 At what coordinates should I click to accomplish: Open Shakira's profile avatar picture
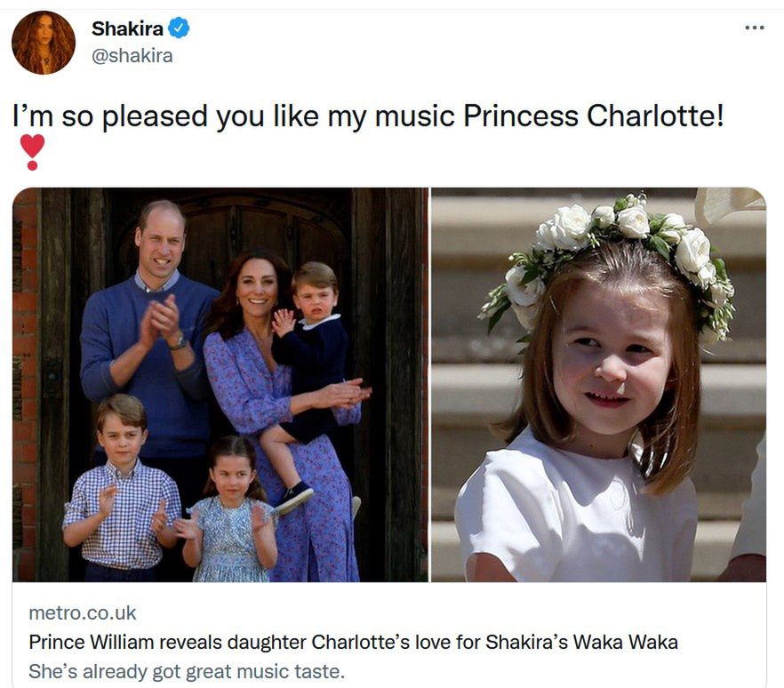(44, 43)
